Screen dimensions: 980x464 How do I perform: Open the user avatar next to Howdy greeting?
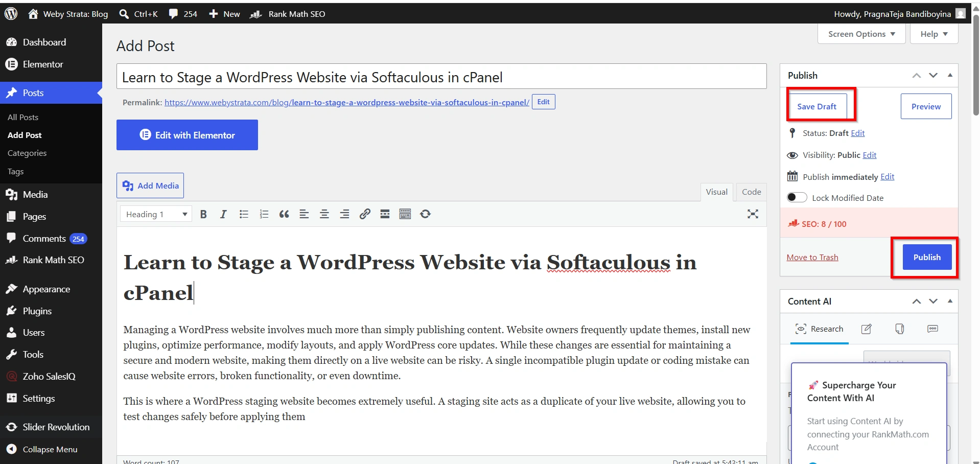click(x=961, y=14)
